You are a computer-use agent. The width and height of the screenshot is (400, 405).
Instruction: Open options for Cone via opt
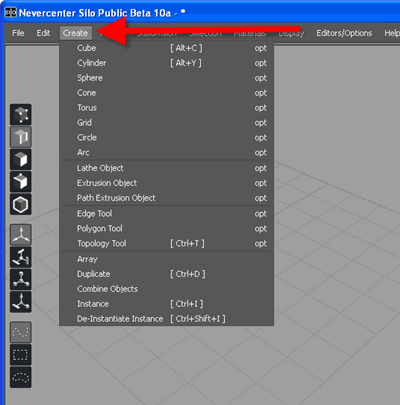pyautogui.click(x=261, y=93)
